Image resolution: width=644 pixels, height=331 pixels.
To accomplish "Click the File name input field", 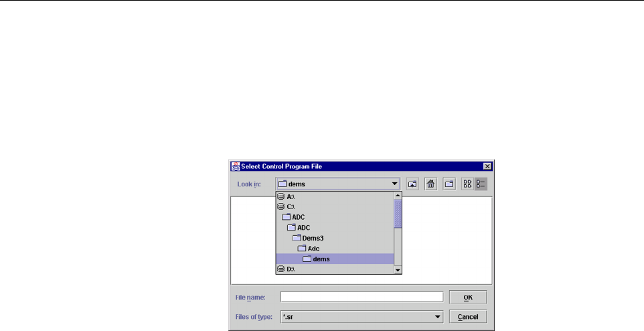I will click(362, 297).
